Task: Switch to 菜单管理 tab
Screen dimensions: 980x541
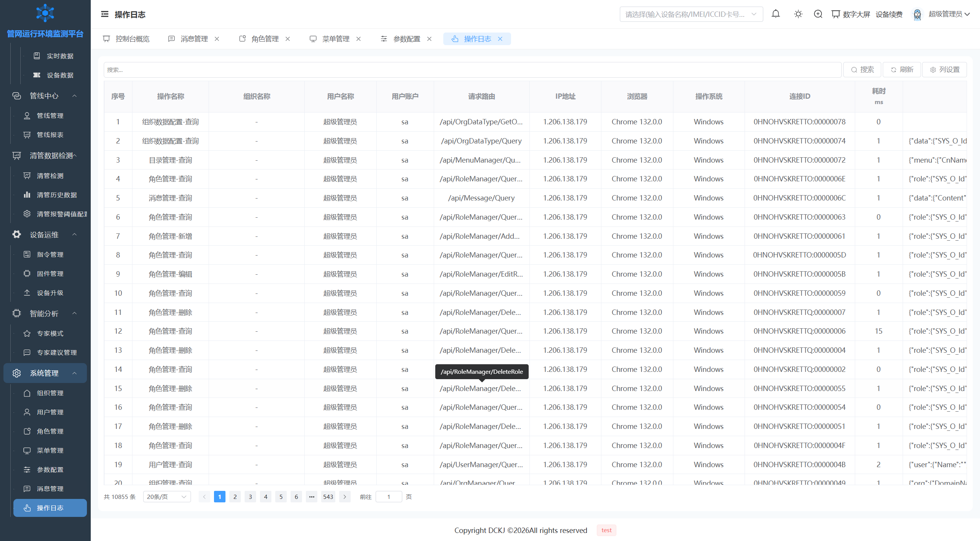Action: click(330, 39)
